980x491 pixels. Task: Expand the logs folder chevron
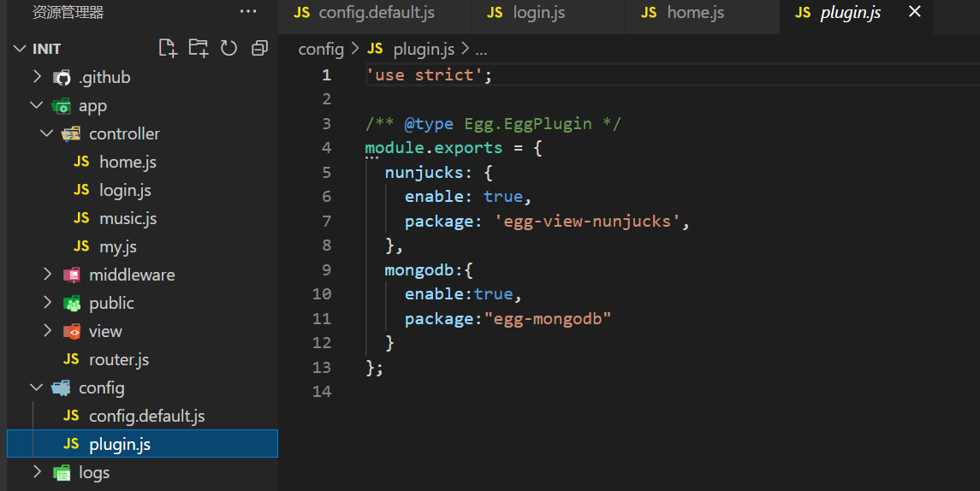click(37, 471)
